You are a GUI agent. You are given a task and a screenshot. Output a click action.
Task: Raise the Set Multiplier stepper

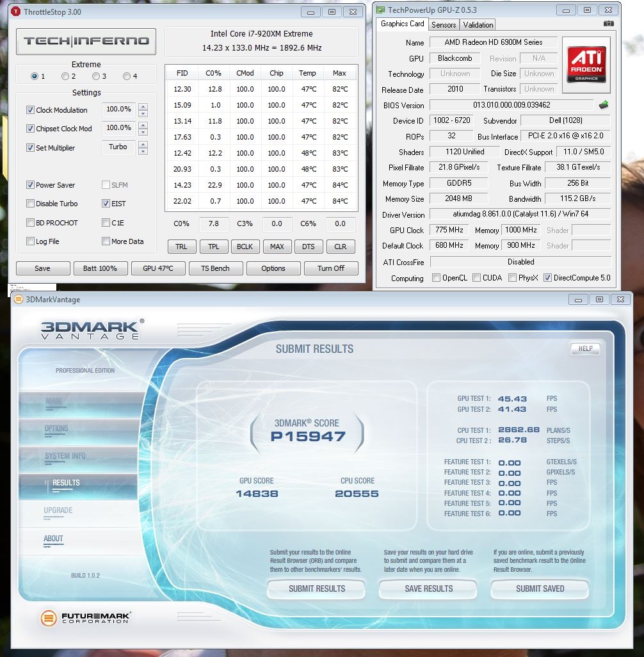143,144
